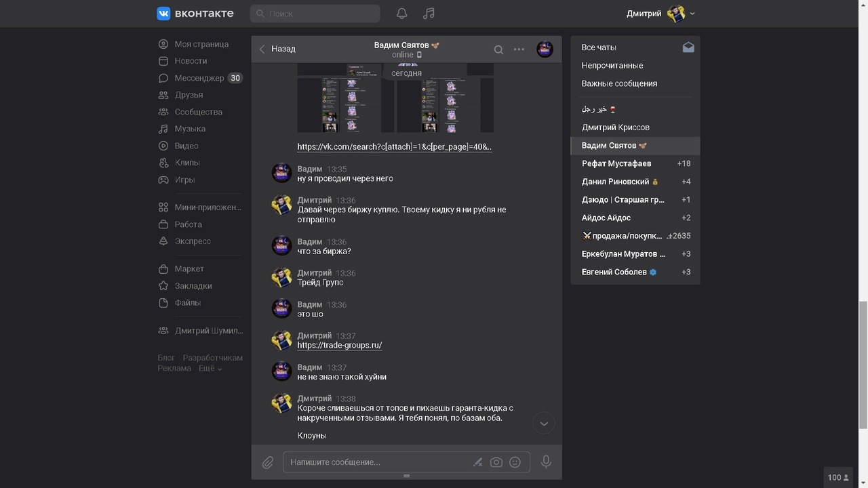
Task: Open Мессенджер in the left menu
Action: click(199, 78)
